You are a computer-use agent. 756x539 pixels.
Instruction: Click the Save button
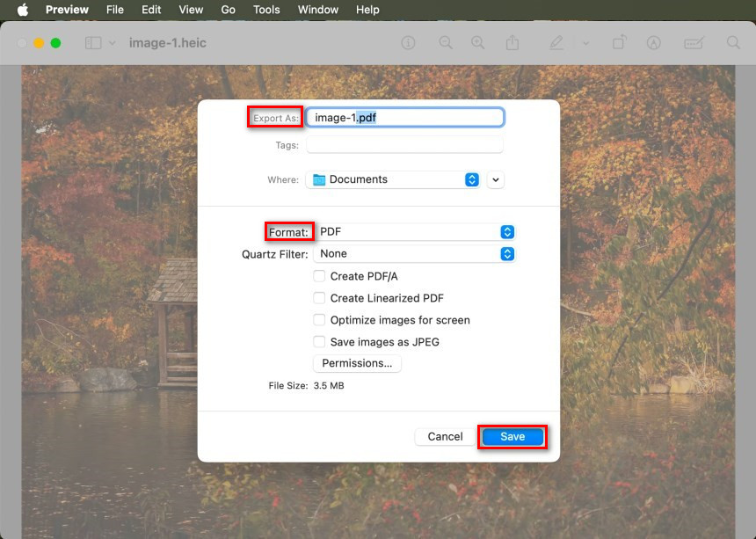point(512,436)
